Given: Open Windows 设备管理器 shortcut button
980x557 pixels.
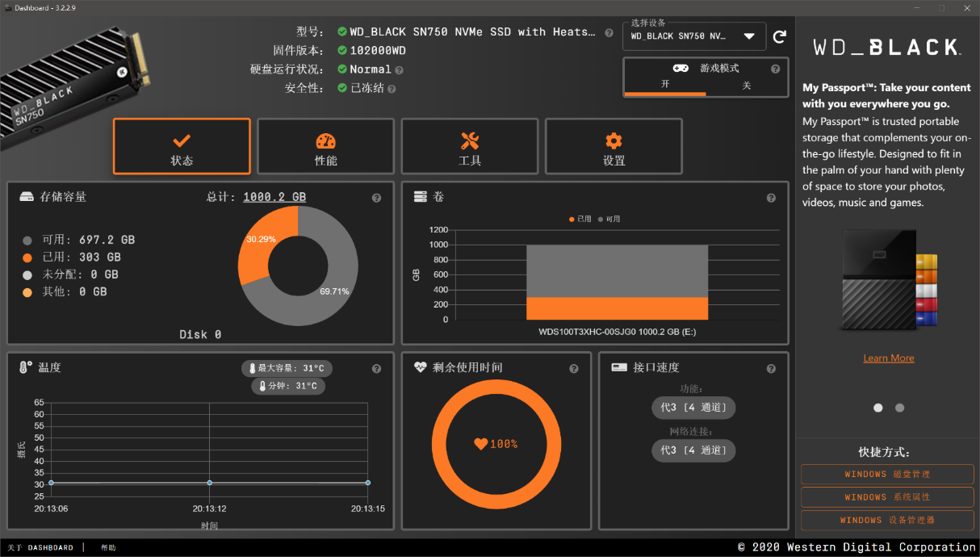Looking at the screenshot, I should pyautogui.click(x=887, y=521).
